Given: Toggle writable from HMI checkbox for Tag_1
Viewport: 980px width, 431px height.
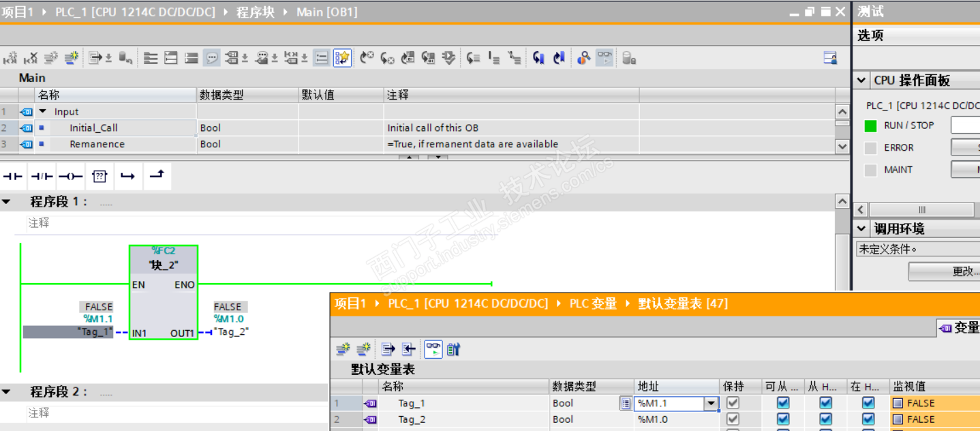Looking at the screenshot, I should coord(826,403).
